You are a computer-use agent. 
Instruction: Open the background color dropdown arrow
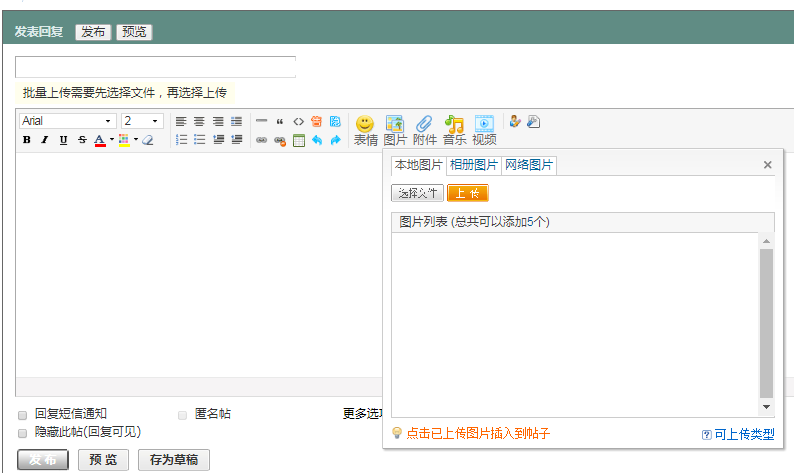click(x=136, y=140)
